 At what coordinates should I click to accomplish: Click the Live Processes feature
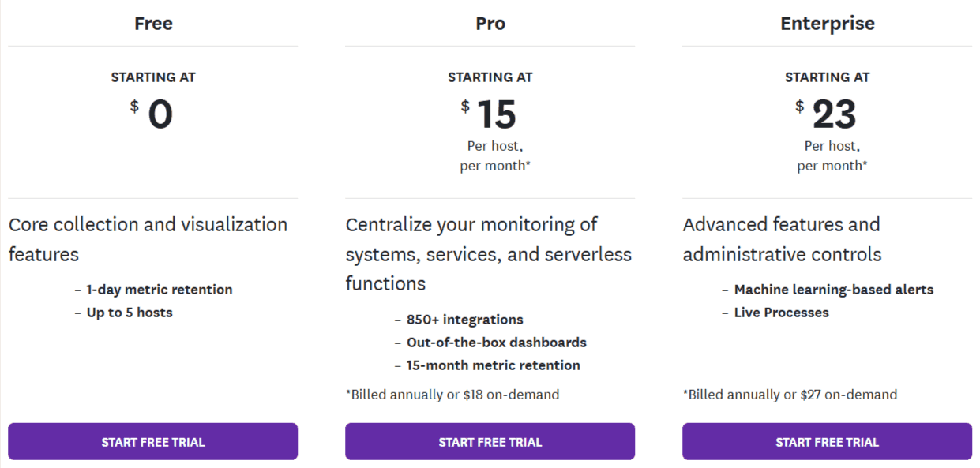[782, 312]
